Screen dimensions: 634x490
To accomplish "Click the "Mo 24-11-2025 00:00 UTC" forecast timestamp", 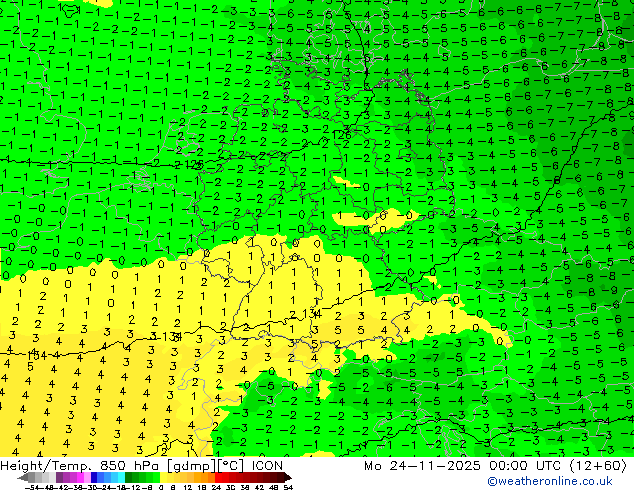I will [x=463, y=466].
